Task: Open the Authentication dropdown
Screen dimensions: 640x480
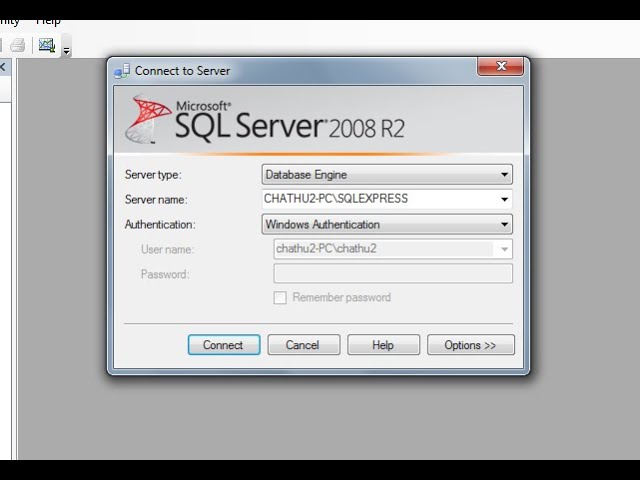Action: (x=387, y=224)
